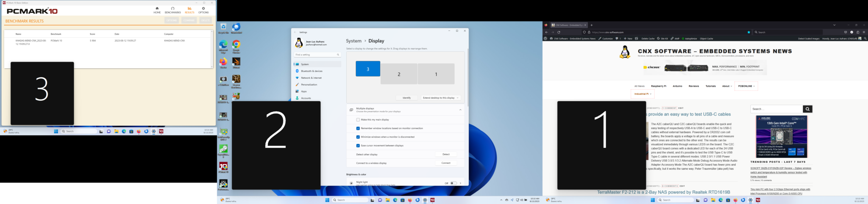Open Firefox hamburger menu
This screenshot has width=868, height=204.
tap(864, 32)
